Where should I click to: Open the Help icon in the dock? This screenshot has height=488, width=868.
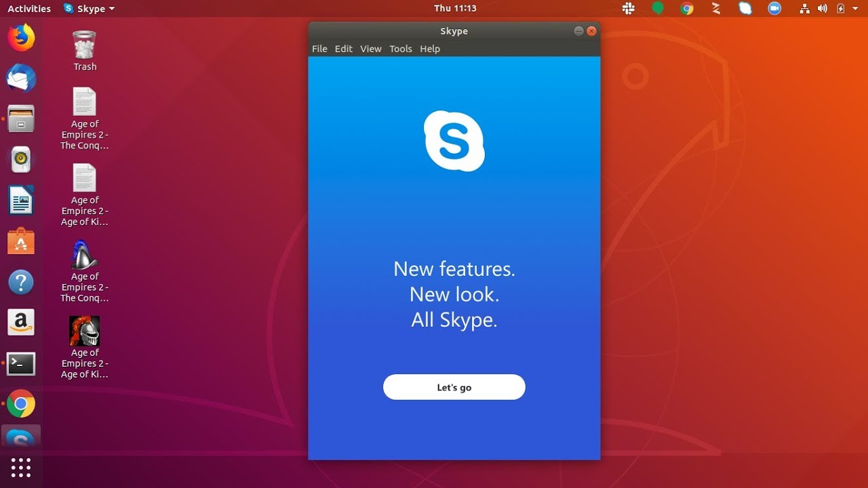point(21,282)
